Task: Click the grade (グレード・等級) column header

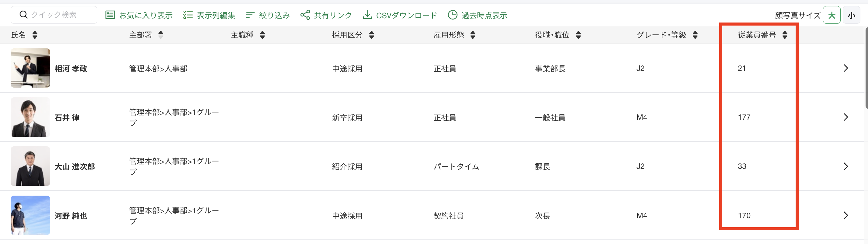Action: 661,35
